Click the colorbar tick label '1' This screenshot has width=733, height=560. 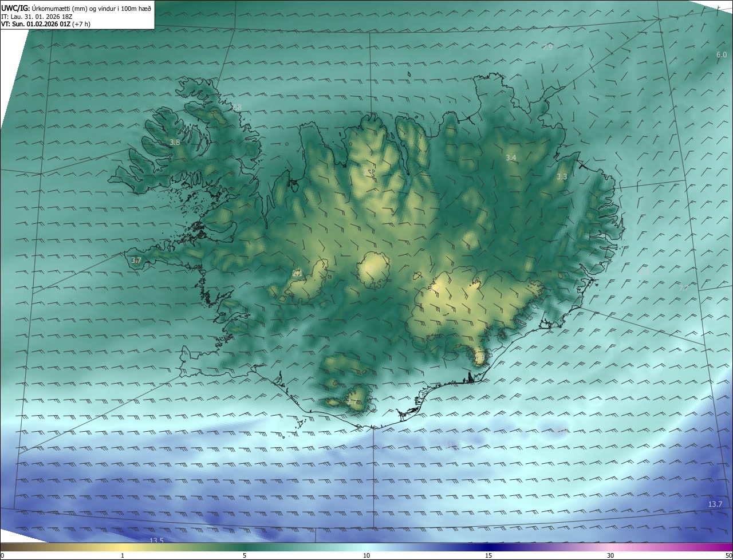pos(123,555)
